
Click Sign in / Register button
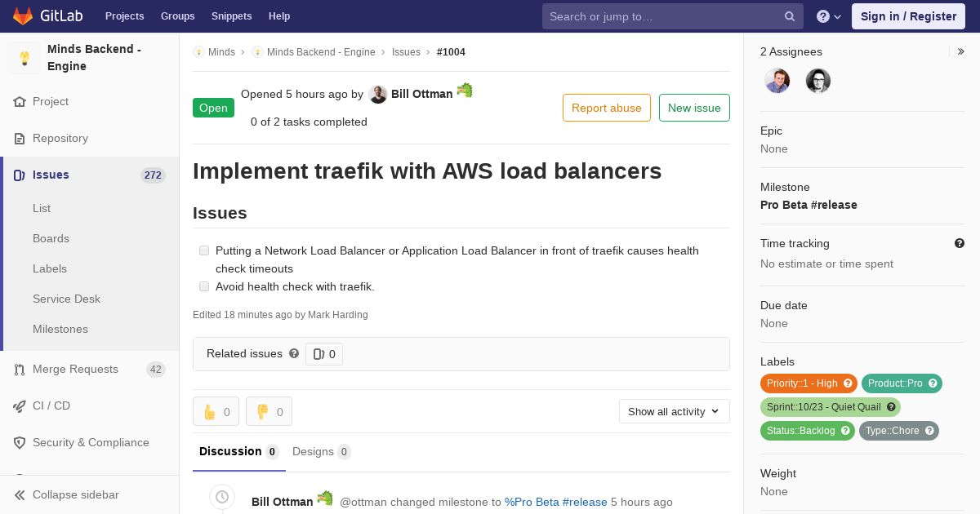pos(908,16)
